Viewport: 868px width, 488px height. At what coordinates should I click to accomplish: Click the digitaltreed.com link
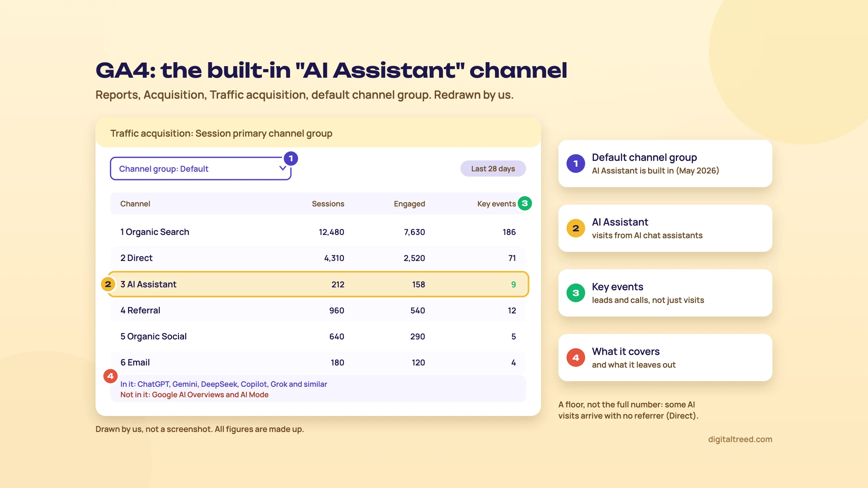click(740, 439)
